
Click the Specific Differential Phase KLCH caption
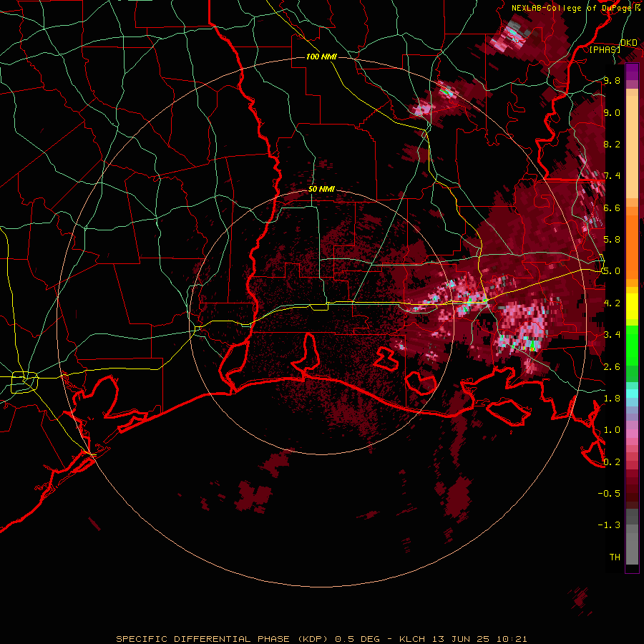click(x=321, y=639)
